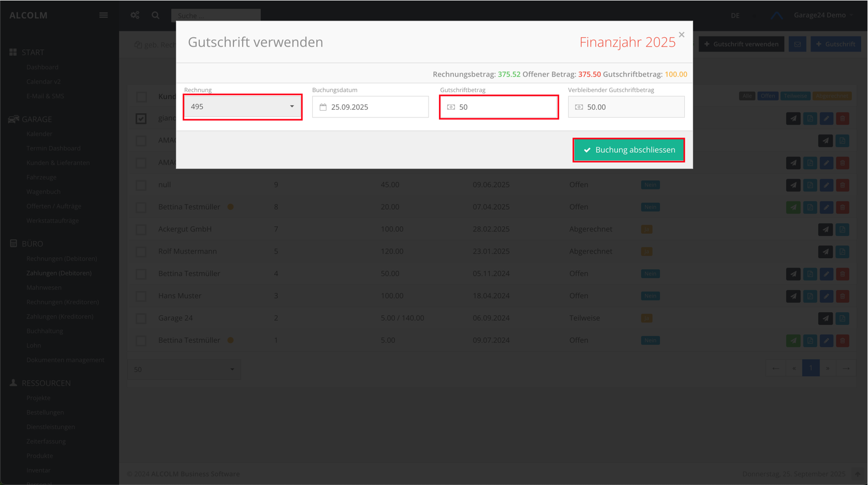Click the search magnifier icon
Screen dimensions: 868x485
155,15
